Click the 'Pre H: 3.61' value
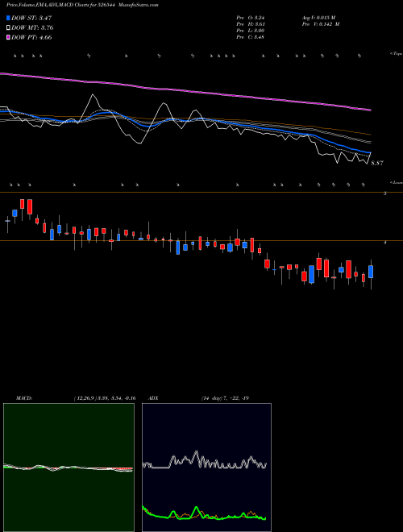 point(251,24)
